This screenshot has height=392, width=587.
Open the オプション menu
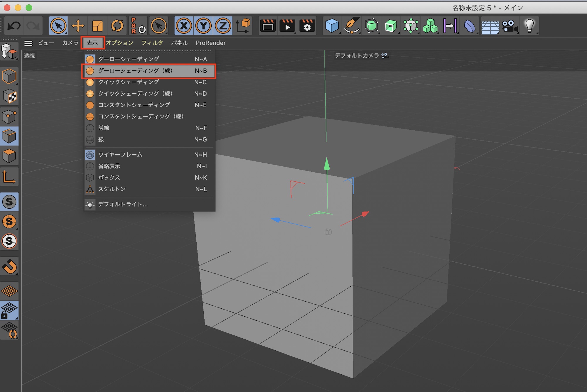coord(119,43)
